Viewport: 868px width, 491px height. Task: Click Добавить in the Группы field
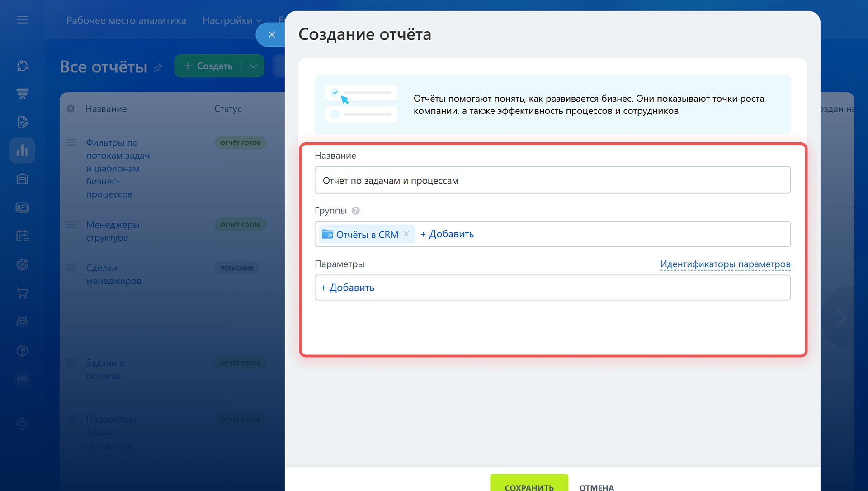pyautogui.click(x=447, y=234)
